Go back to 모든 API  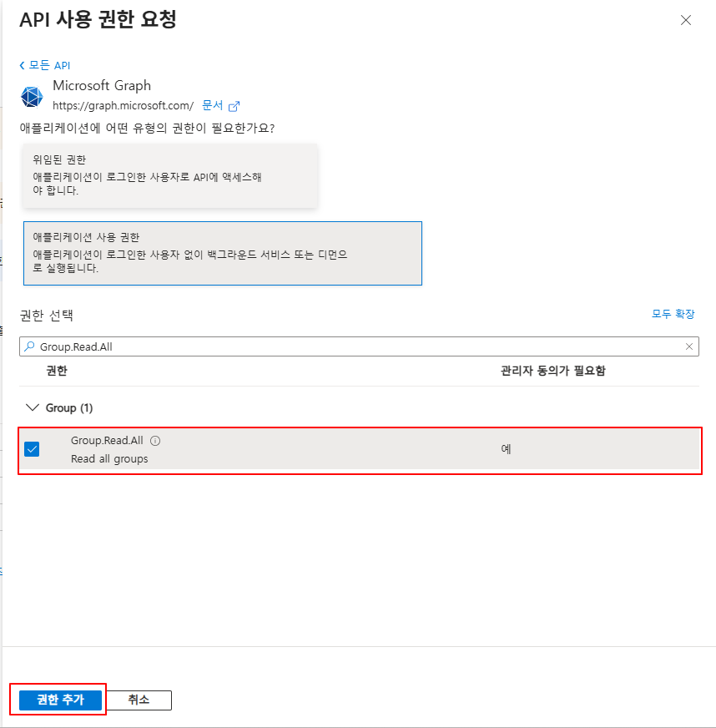45,65
